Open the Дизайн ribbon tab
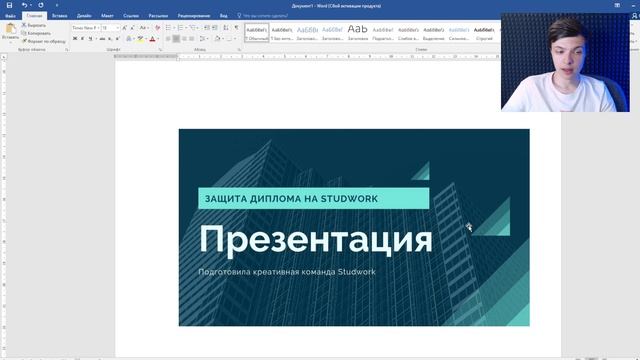Screen dimensions: 640x360 pos(84,16)
